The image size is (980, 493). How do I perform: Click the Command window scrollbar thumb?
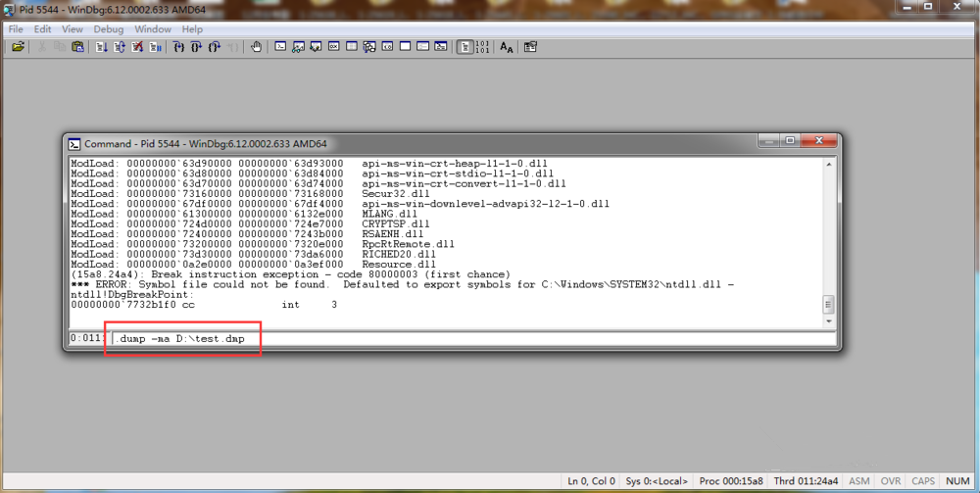pyautogui.click(x=829, y=305)
